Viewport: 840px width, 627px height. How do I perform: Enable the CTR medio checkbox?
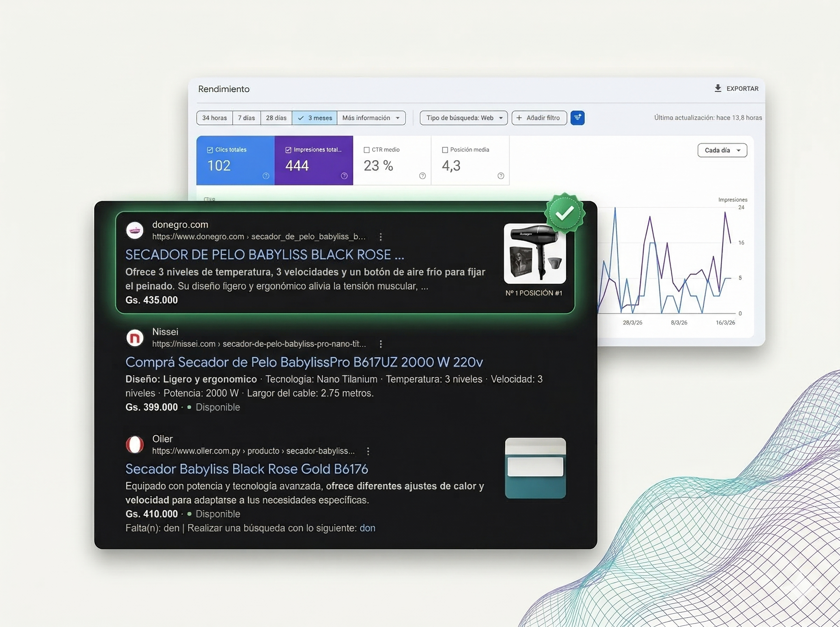point(367,150)
